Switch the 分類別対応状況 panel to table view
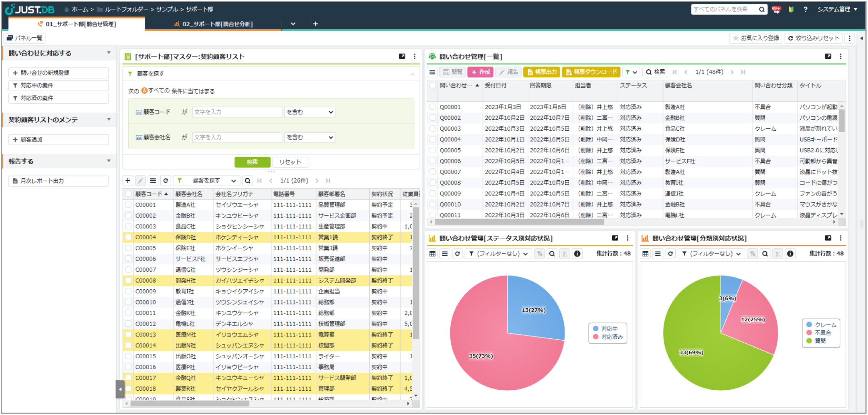Image resolution: width=868 pixels, height=415 pixels. tap(646, 254)
